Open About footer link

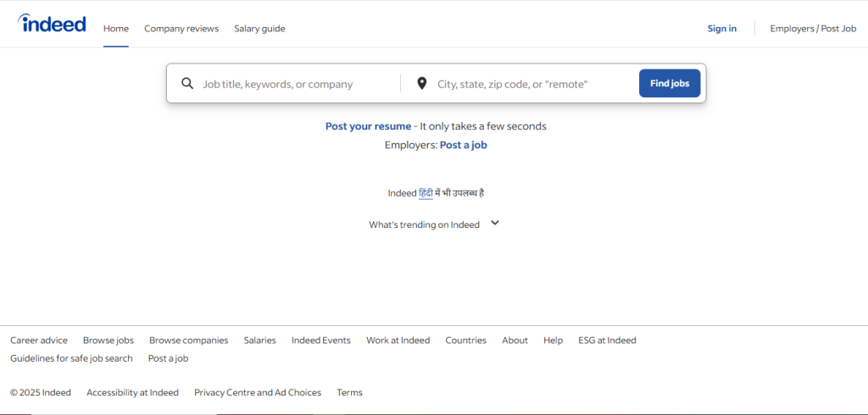(515, 340)
